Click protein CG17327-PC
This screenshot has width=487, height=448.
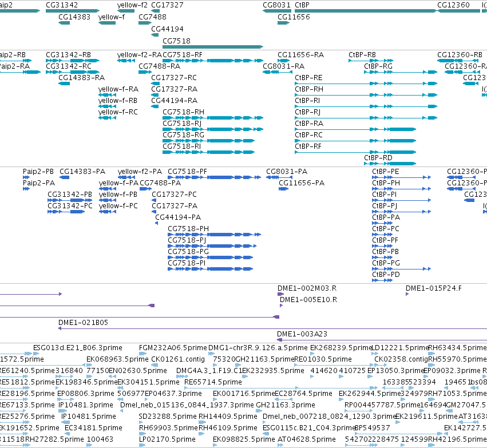[174, 195]
